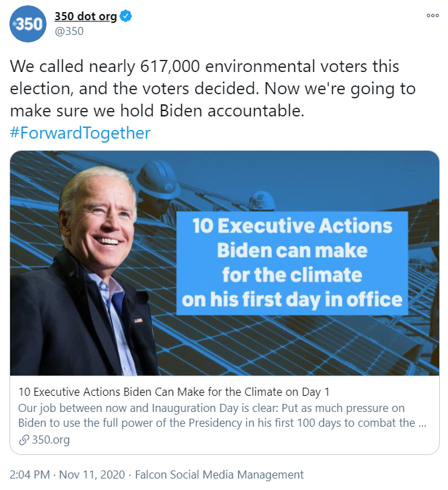
Task: Click the card description starting 'Our job between'
Action: coord(222,416)
